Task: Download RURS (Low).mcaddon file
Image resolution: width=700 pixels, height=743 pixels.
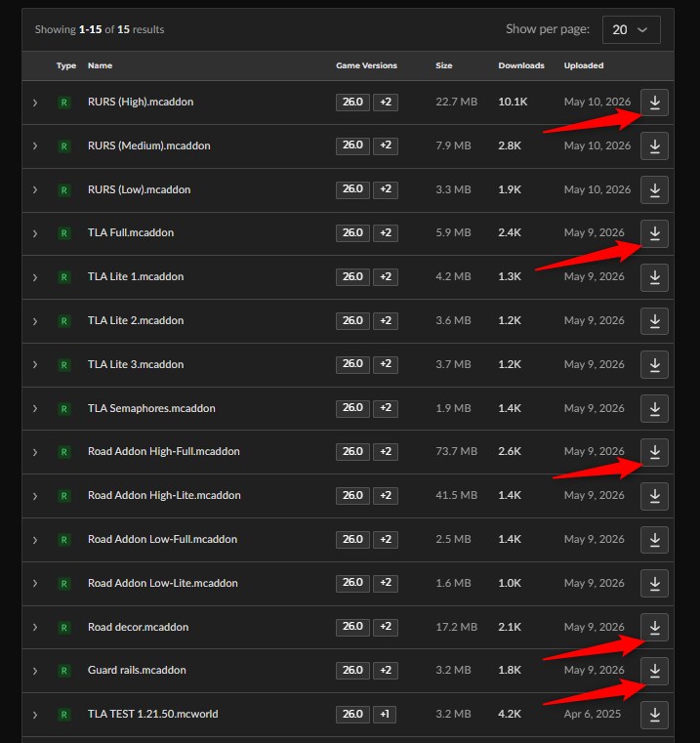Action: point(654,190)
